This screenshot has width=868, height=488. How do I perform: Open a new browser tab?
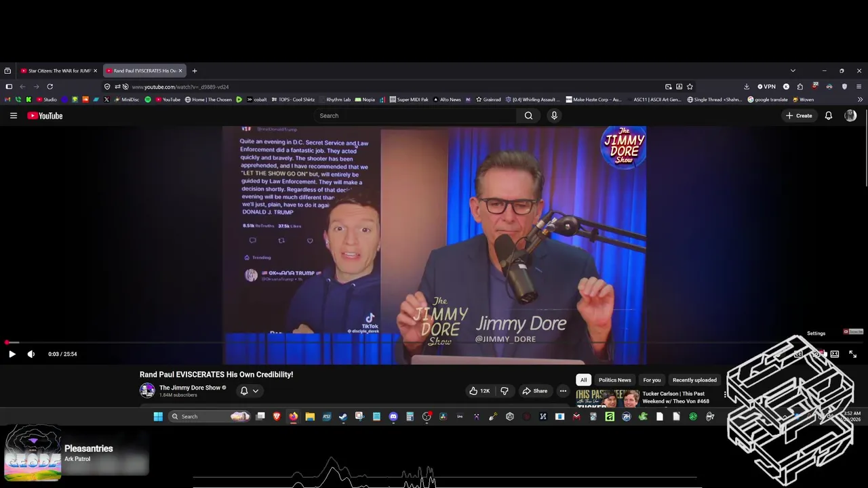click(195, 70)
